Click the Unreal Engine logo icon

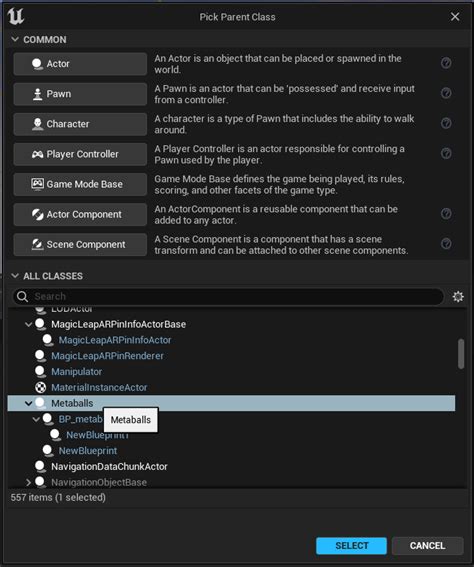pyautogui.click(x=16, y=16)
